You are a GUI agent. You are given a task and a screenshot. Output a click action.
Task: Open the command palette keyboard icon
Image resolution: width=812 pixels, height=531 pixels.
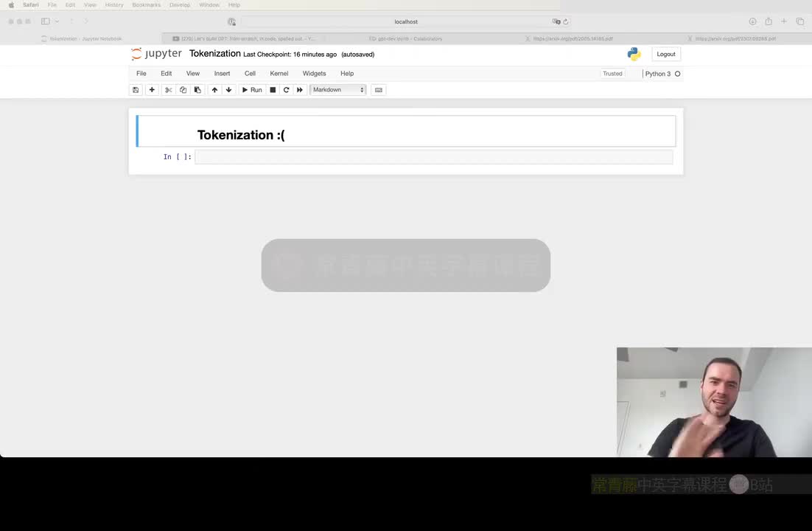point(379,90)
